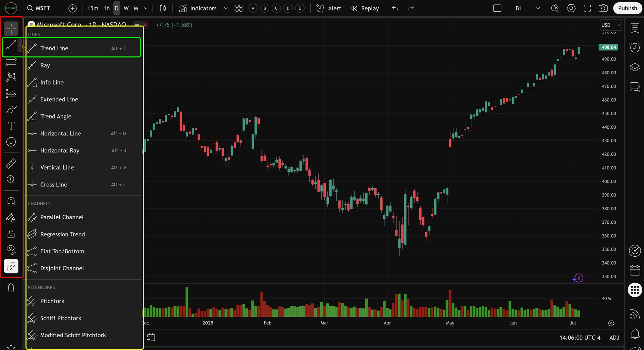Click the trash icon to remove drawings
The width and height of the screenshot is (644, 350).
pyautogui.click(x=11, y=288)
